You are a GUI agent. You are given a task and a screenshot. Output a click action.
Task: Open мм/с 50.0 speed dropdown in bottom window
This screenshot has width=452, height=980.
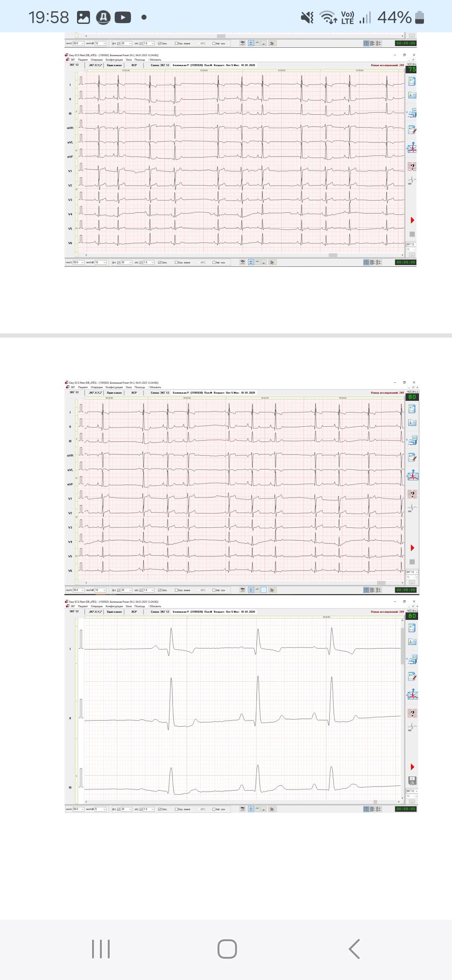79,809
